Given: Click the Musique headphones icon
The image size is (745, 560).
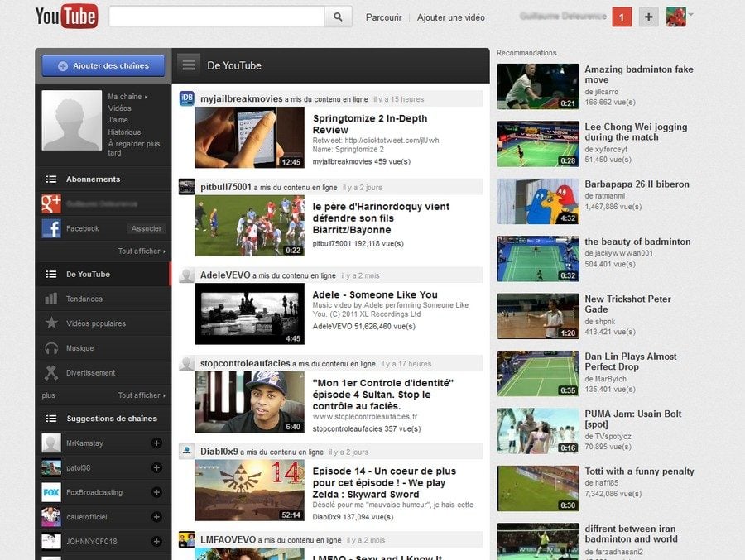Looking at the screenshot, I should point(51,348).
